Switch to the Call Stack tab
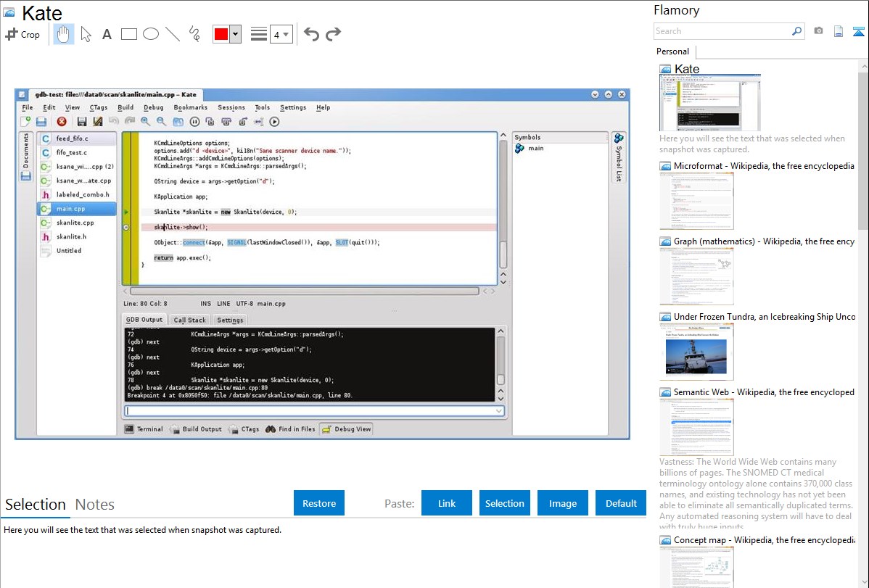This screenshot has height=588, width=869. point(189,320)
